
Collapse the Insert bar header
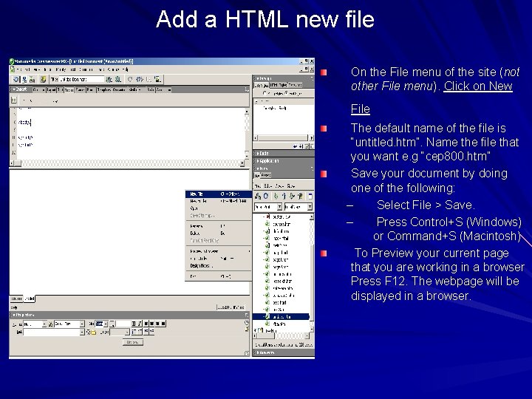[x=21, y=89]
